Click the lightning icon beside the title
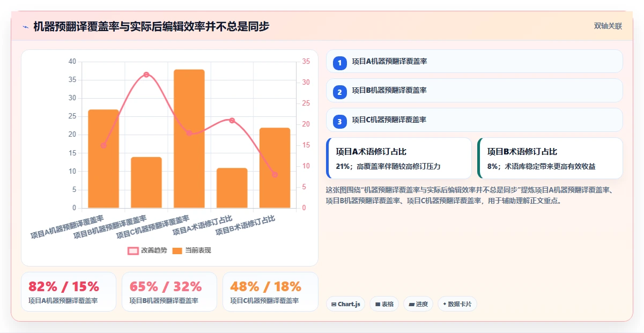This screenshot has height=333, width=644. [25, 26]
